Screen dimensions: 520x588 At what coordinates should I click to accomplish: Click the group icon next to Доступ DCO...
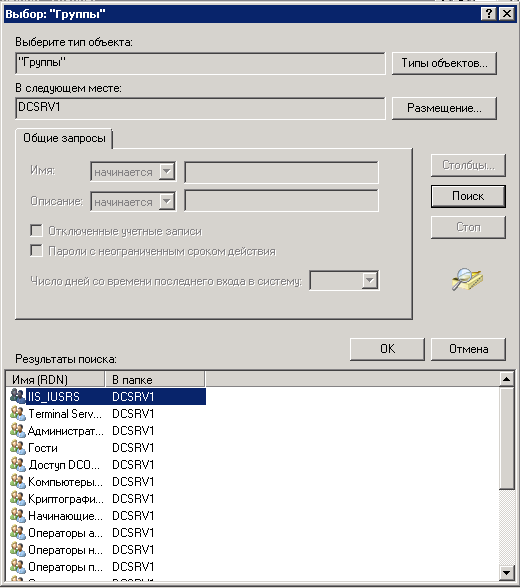pos(17,465)
